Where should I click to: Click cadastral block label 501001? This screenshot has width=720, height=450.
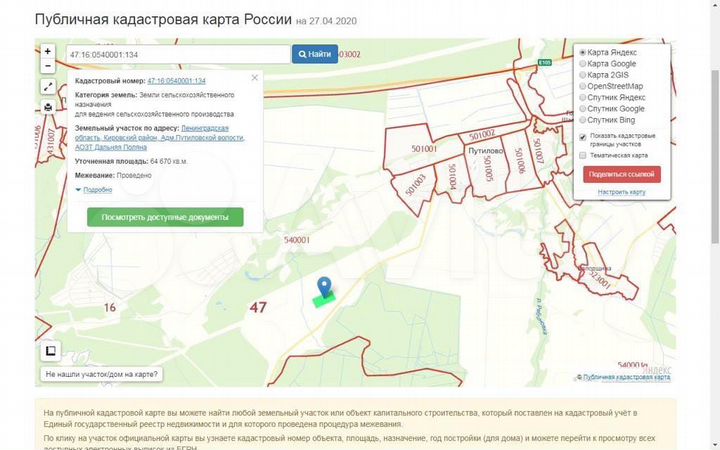pos(424,149)
